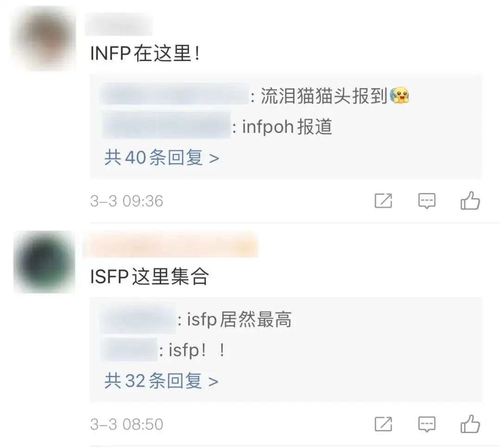Repost the INFP comment with share icon

pyautogui.click(x=383, y=200)
